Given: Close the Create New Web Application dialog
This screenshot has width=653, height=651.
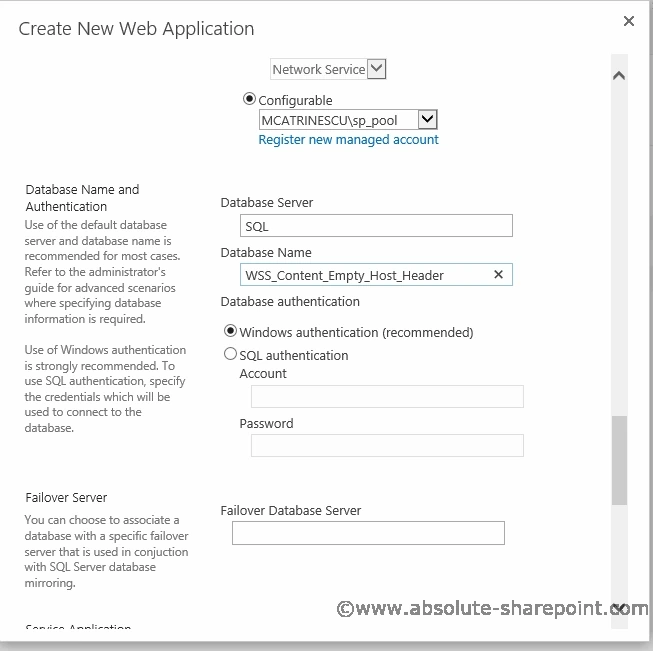Looking at the screenshot, I should click(x=628, y=21).
